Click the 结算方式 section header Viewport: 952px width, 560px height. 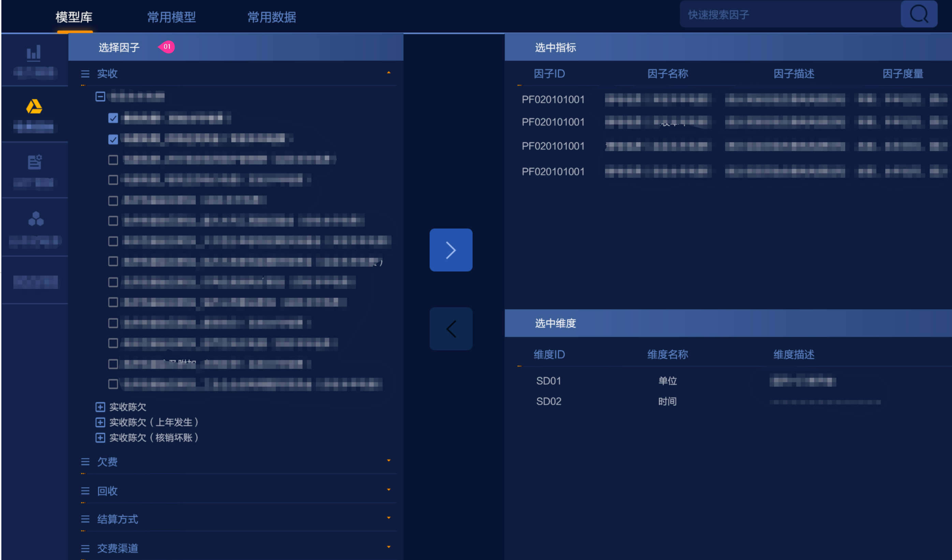[117, 519]
